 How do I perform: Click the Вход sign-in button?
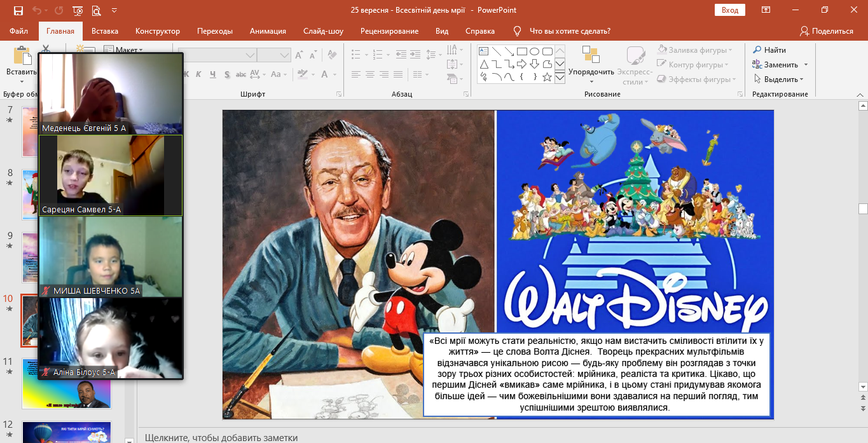pyautogui.click(x=730, y=10)
